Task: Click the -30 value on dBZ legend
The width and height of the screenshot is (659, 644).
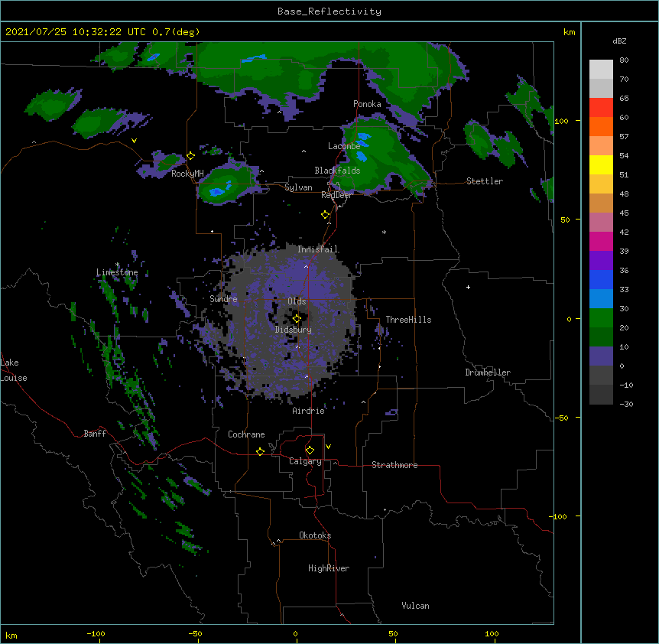Action: click(626, 404)
